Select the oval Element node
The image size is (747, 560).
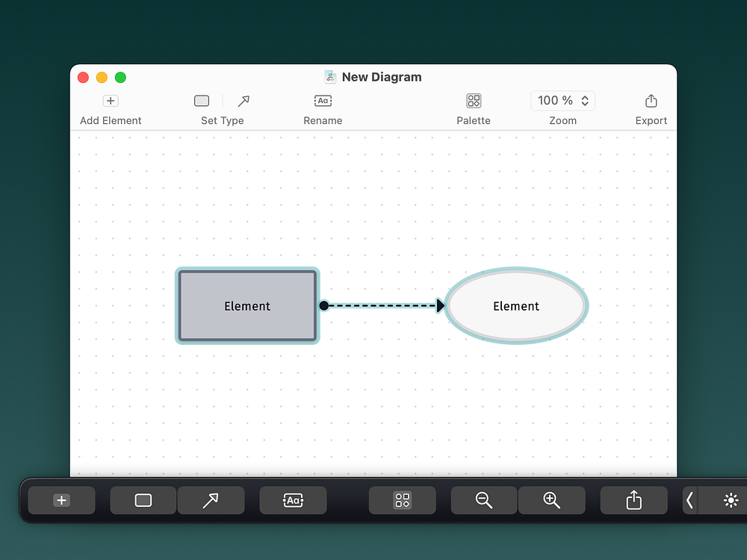click(516, 306)
